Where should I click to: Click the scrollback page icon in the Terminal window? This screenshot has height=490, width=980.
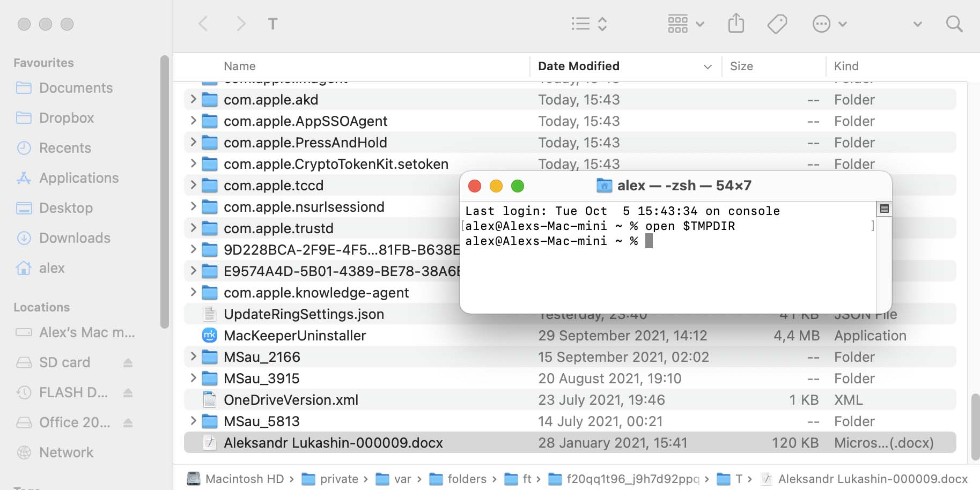click(884, 208)
